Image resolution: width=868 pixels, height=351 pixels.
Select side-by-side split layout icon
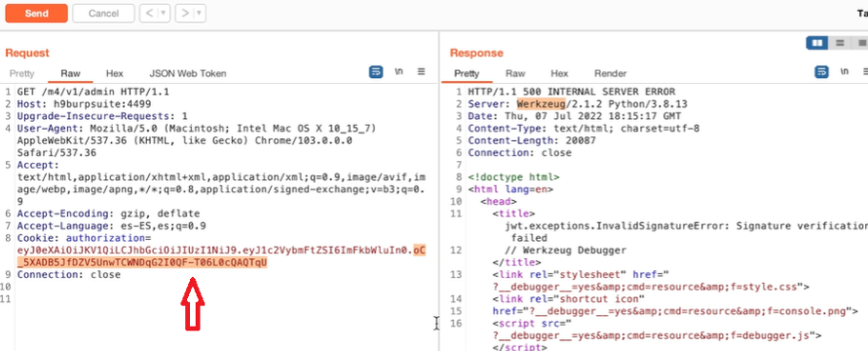click(817, 43)
